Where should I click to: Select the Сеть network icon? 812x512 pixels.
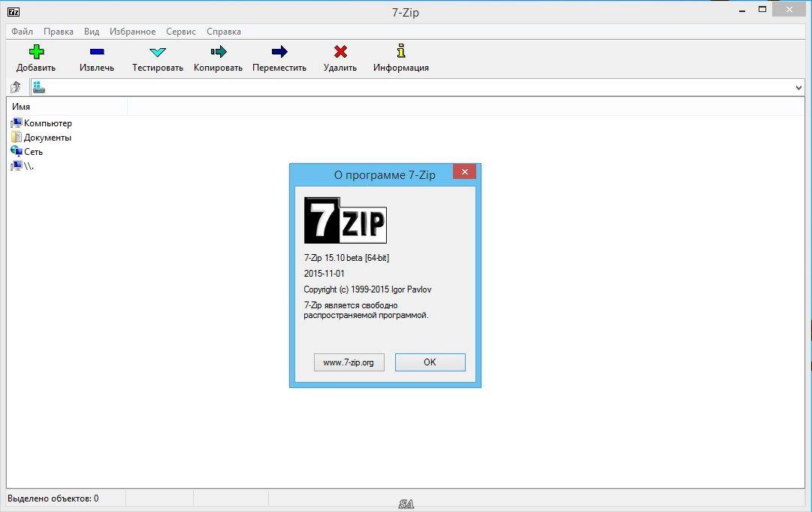point(17,151)
